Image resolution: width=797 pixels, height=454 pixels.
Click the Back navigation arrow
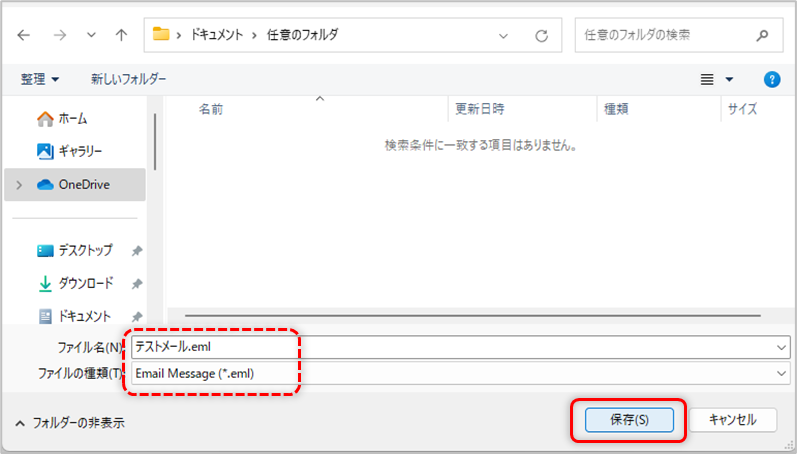tap(24, 35)
